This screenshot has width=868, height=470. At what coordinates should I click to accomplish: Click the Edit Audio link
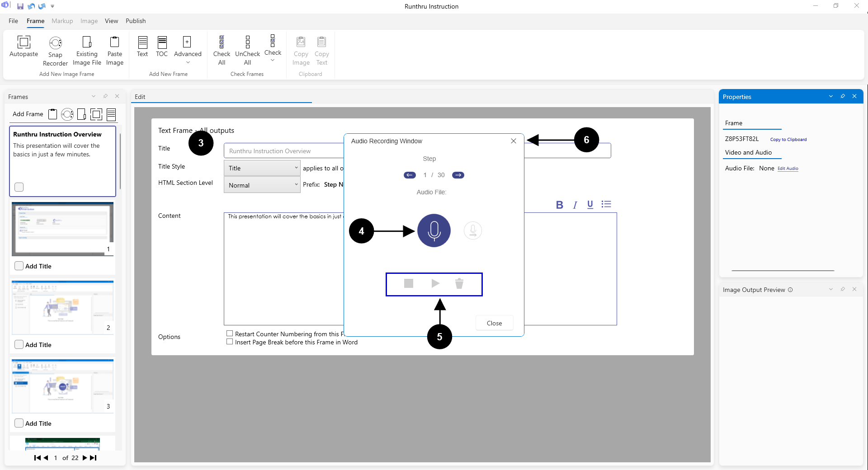tap(788, 169)
